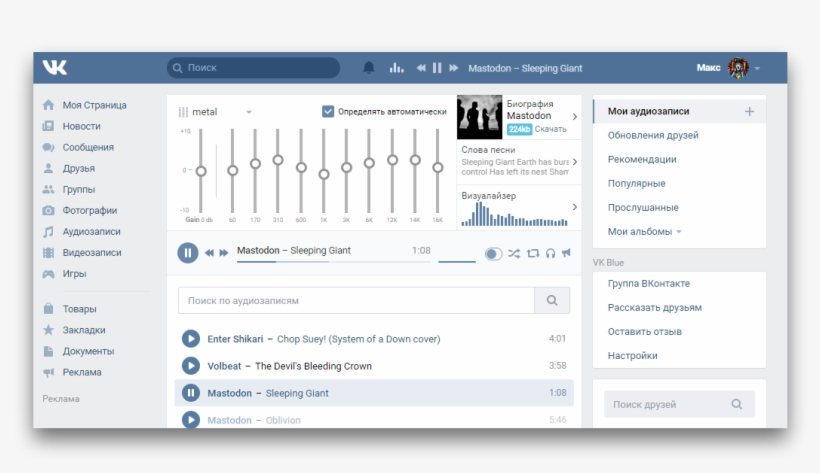
Task: Click the Mastodon album art thumbnail
Action: (x=480, y=117)
